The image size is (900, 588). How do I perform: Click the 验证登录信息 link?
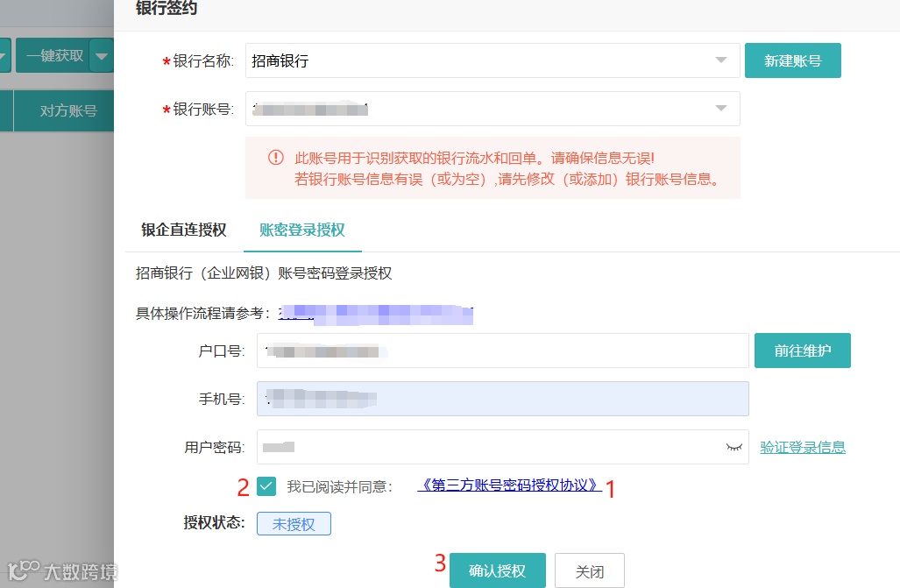[x=803, y=447]
